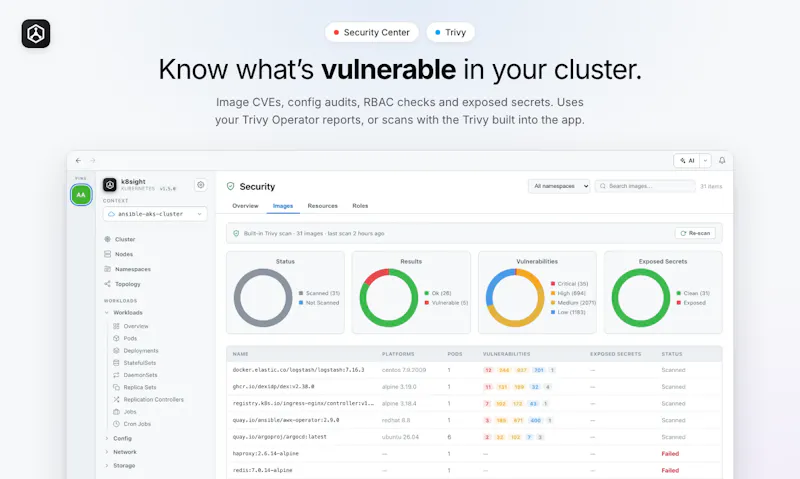Image resolution: width=800 pixels, height=479 pixels.
Task: Open registry.k8s.io/ingress-nginx/controller image row
Action: [x=474, y=404]
